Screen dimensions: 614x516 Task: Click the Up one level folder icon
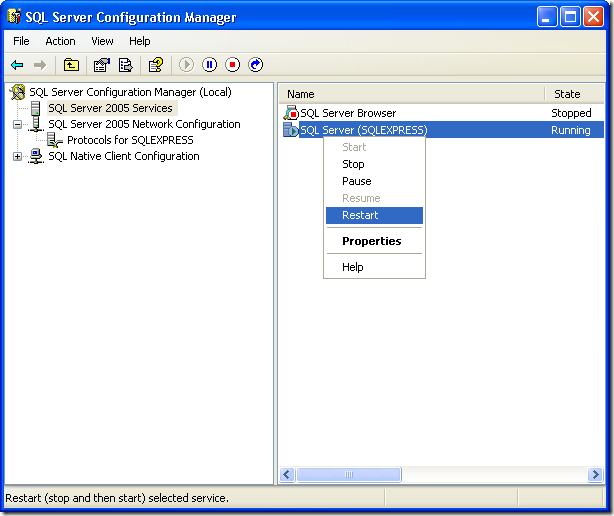(x=71, y=65)
